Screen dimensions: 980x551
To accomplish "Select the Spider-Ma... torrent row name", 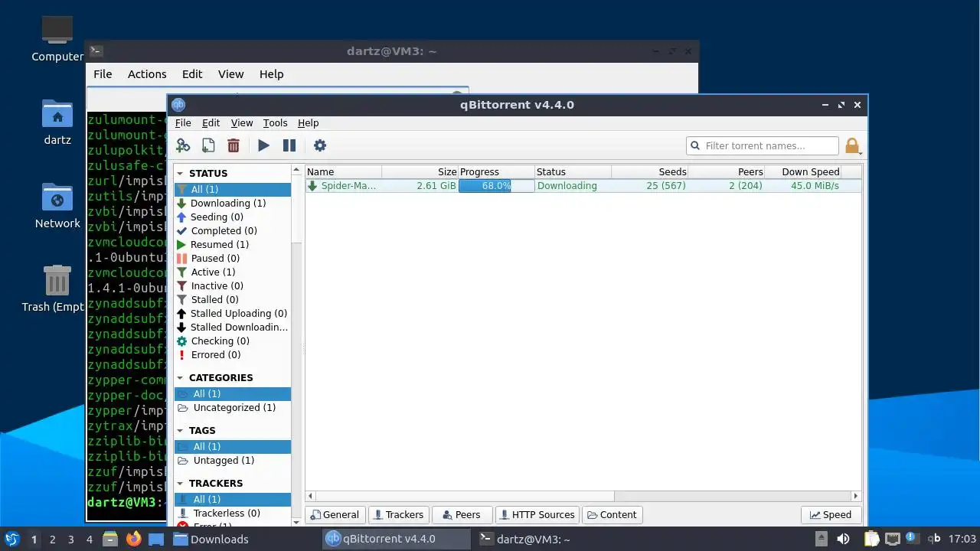I will click(x=348, y=185).
